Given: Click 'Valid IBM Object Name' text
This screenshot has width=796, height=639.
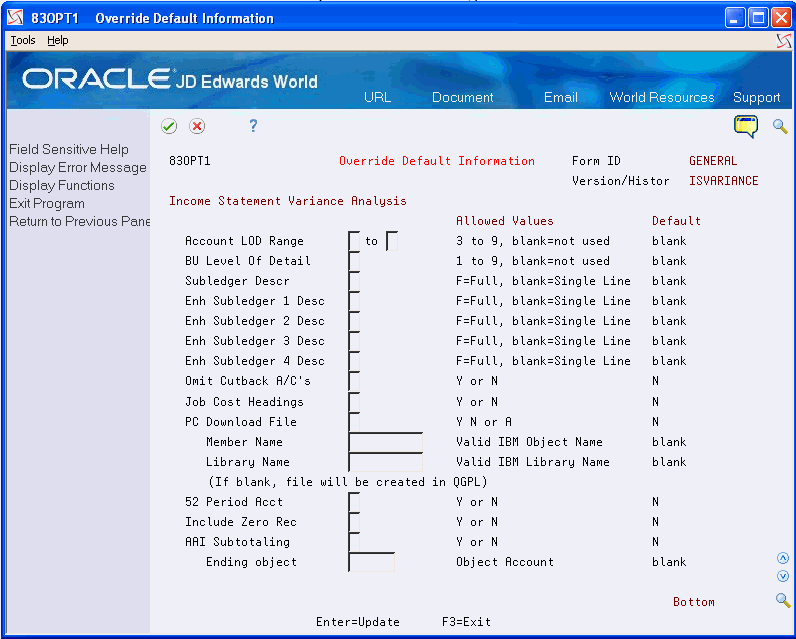Looking at the screenshot, I should pyautogui.click(x=529, y=442).
